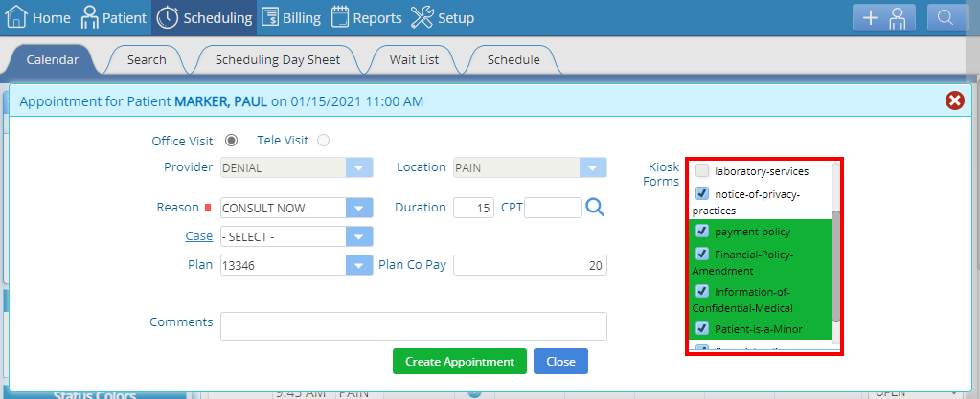Open the Billing invoice icon
980x399 pixels.
pos(270,17)
